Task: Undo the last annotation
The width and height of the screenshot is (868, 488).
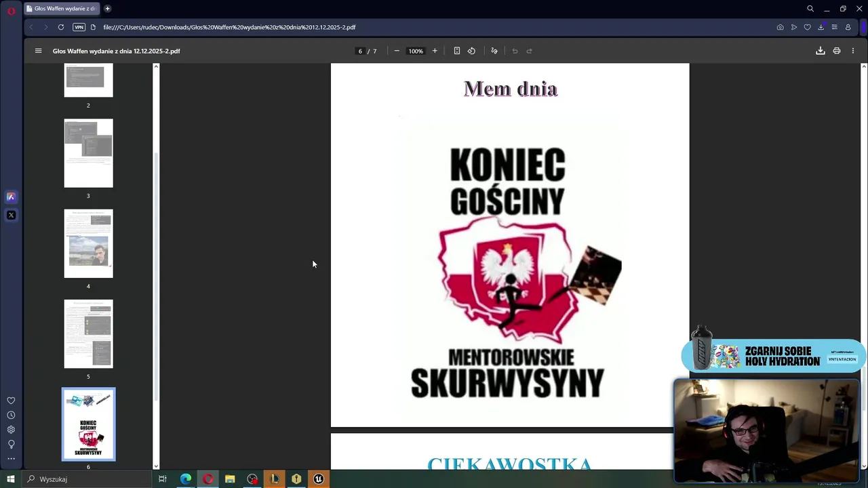Action: tap(515, 51)
